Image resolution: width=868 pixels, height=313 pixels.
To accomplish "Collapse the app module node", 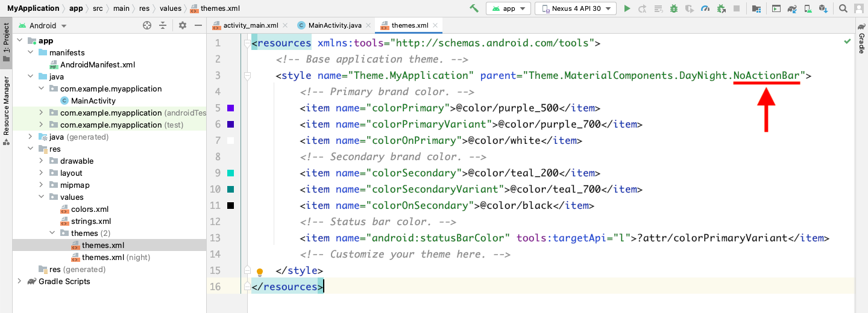I will (19, 41).
